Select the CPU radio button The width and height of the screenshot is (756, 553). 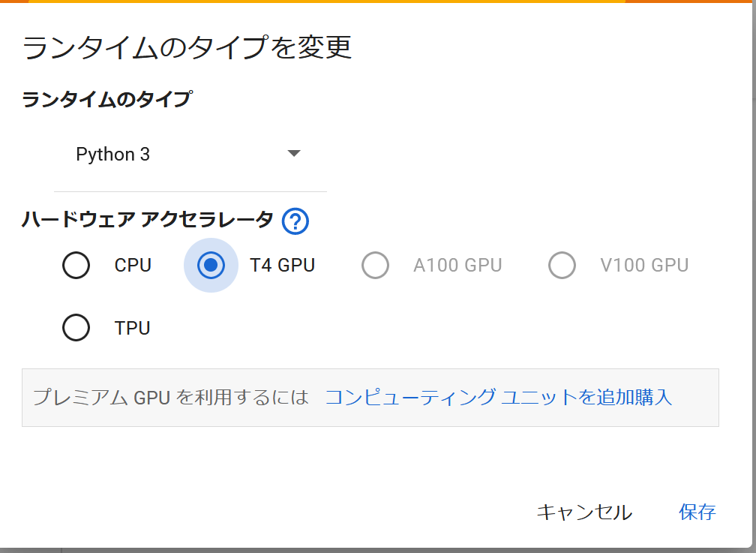tap(76, 266)
